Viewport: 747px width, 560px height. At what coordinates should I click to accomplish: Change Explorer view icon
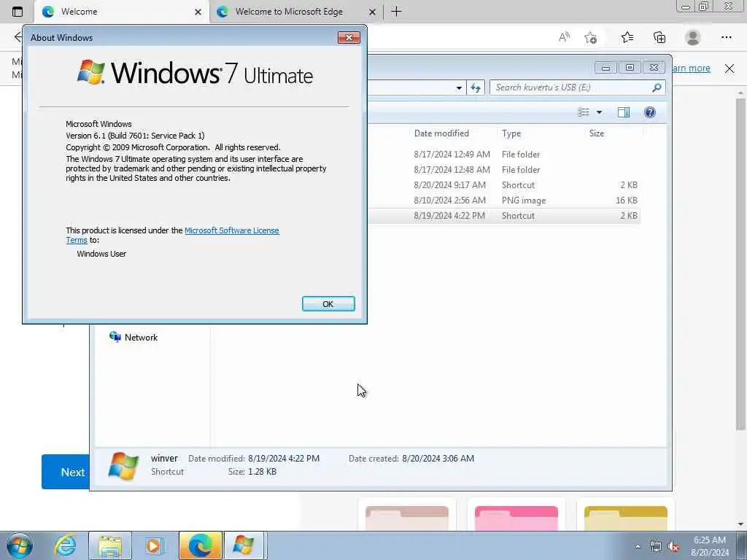(584, 112)
